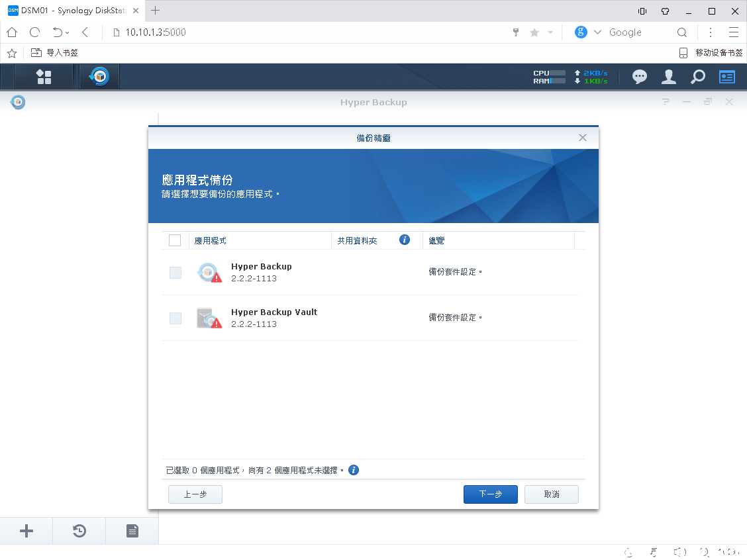Screen dimensions: 747x560
Task: Expand the Google search engine dropdown
Action: pos(597,32)
